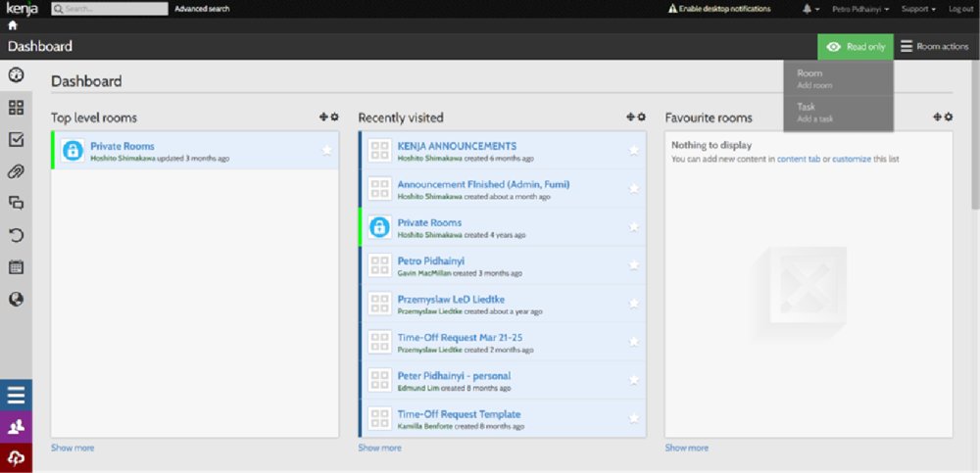Open the globe sidebar icon
This screenshot has height=473, width=980.
[17, 300]
